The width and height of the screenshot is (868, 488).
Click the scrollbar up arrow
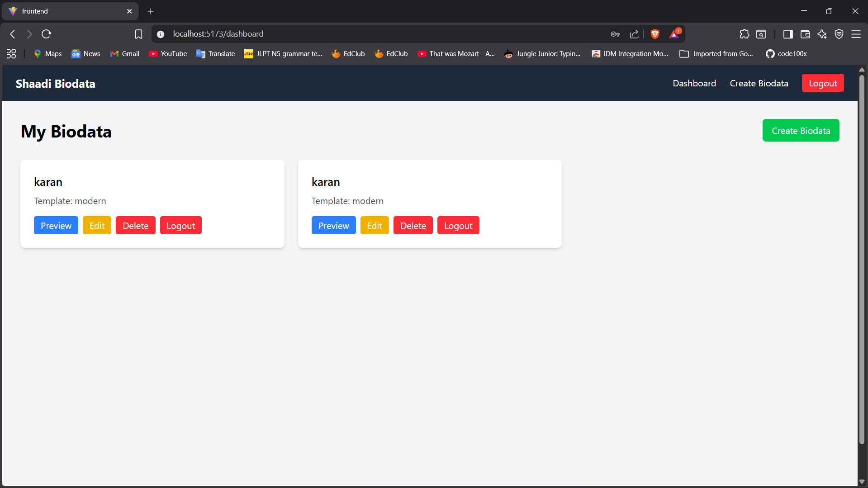pyautogui.click(x=862, y=70)
